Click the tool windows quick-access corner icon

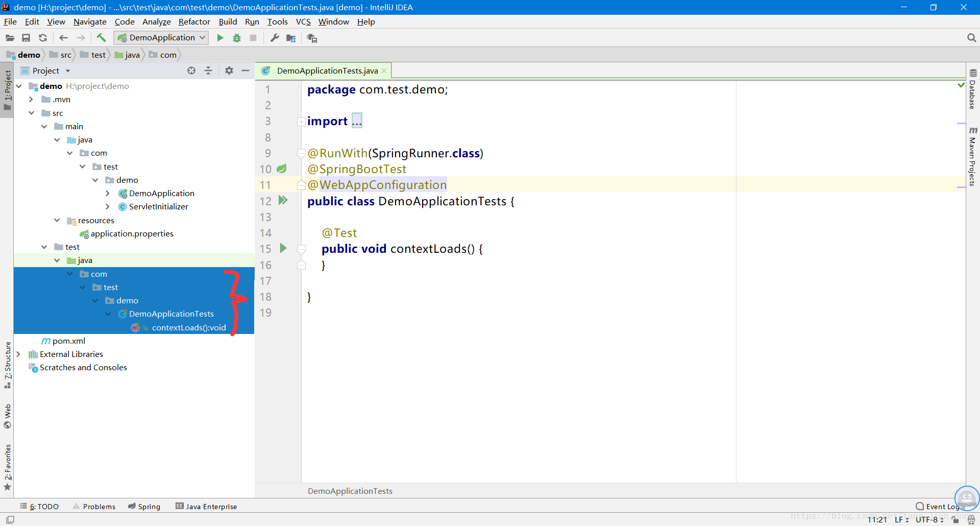tap(10, 519)
